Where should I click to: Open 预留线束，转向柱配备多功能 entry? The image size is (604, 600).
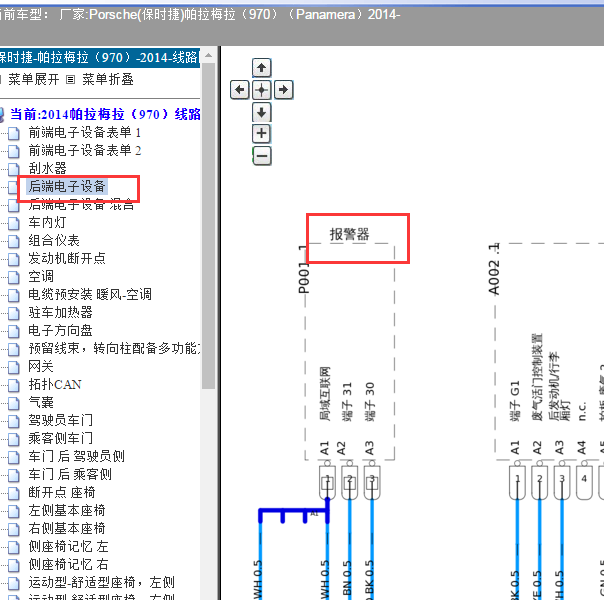click(x=114, y=348)
